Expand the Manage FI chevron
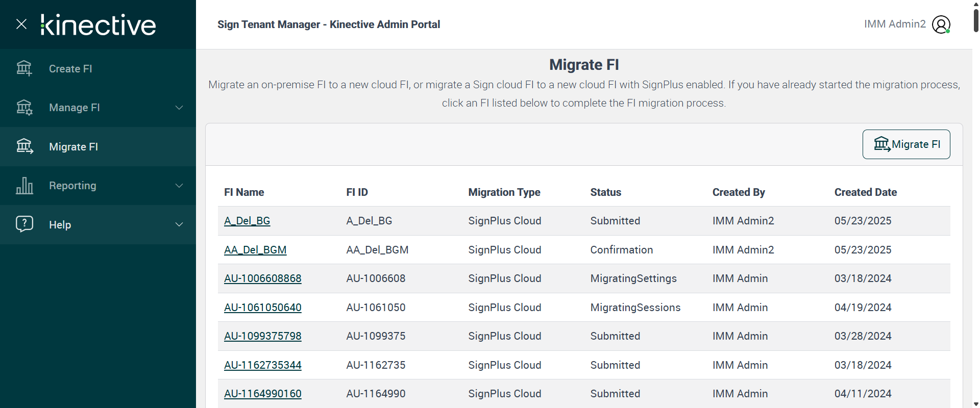This screenshot has width=980, height=408. click(x=179, y=108)
